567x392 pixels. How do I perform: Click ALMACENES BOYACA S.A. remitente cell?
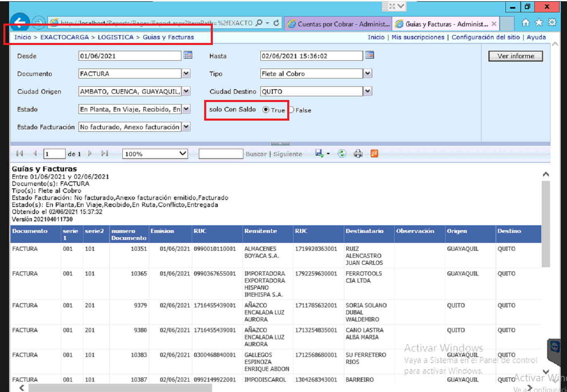point(268,255)
